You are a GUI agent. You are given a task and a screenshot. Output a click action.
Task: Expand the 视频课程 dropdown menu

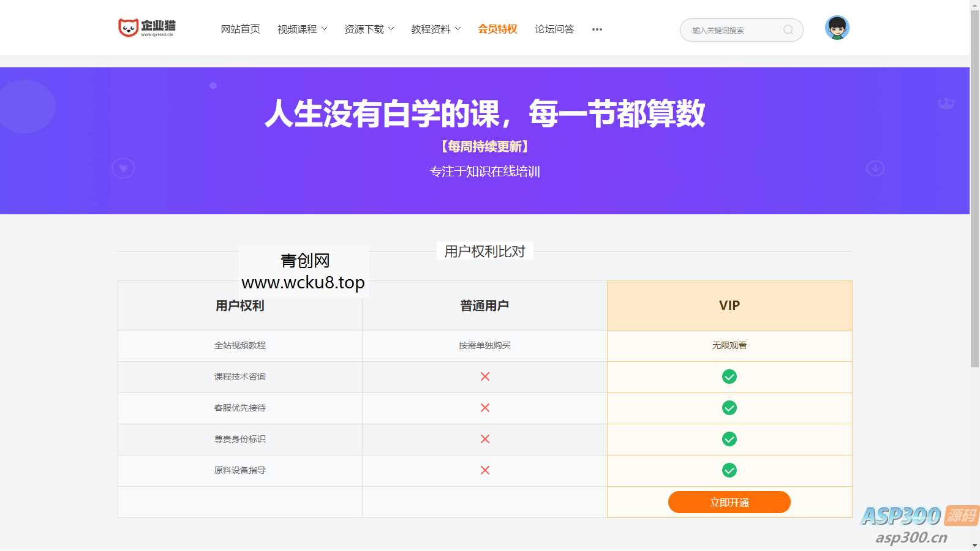(x=298, y=29)
